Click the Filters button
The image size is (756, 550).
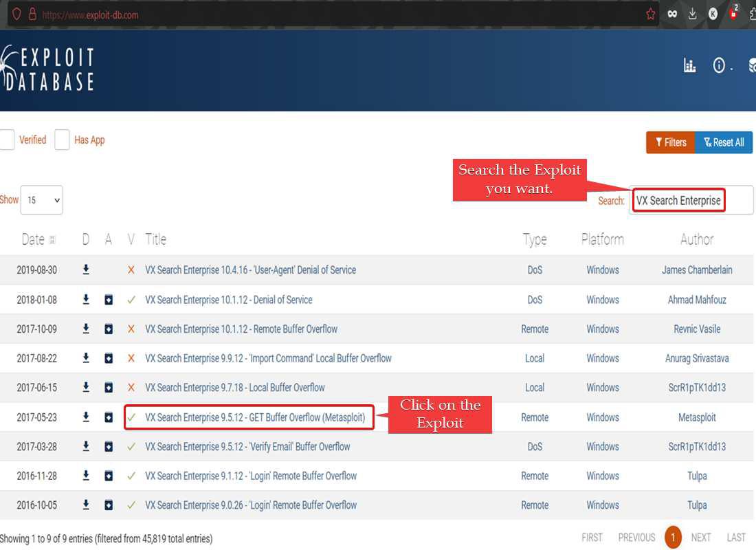click(671, 142)
